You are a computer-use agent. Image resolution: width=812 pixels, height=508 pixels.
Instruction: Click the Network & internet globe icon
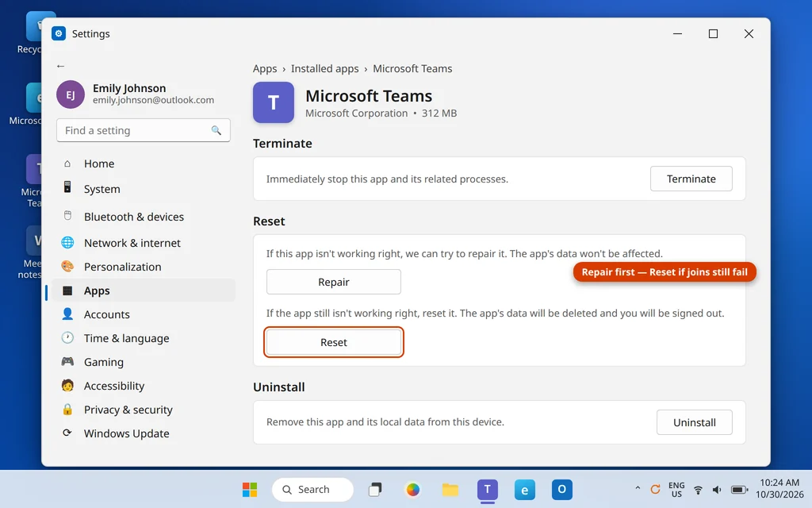point(67,243)
